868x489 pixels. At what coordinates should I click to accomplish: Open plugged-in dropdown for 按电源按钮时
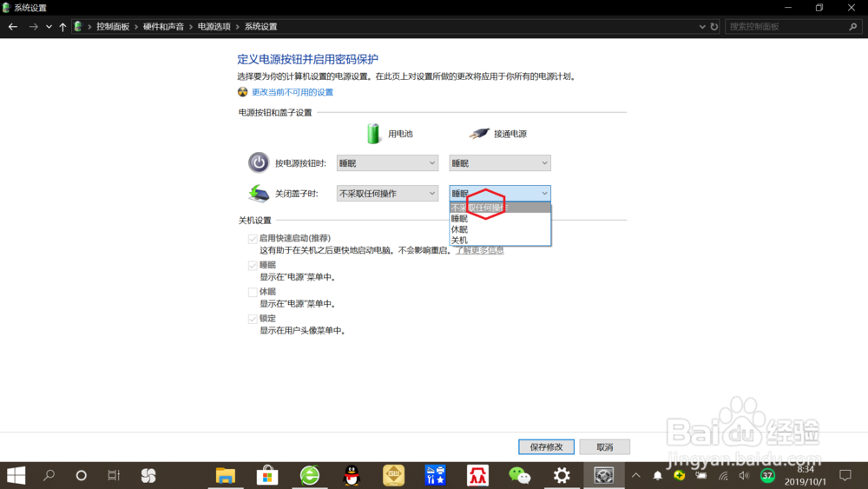tap(499, 162)
